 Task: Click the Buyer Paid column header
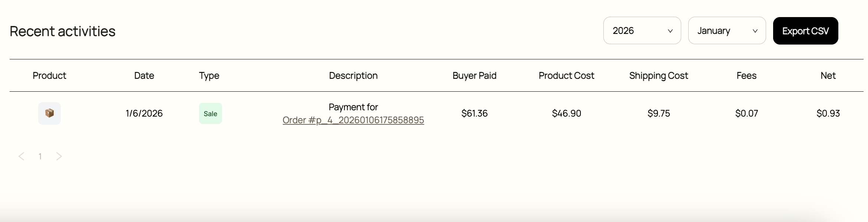point(474,76)
